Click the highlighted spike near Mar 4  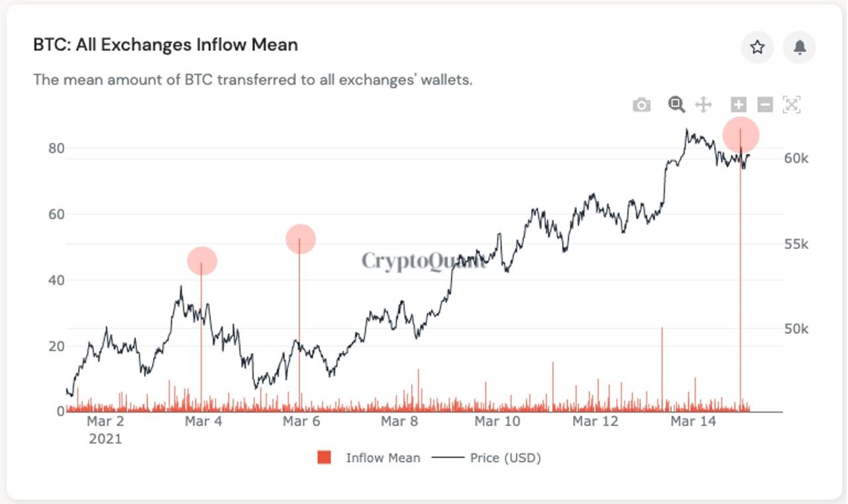(202, 262)
